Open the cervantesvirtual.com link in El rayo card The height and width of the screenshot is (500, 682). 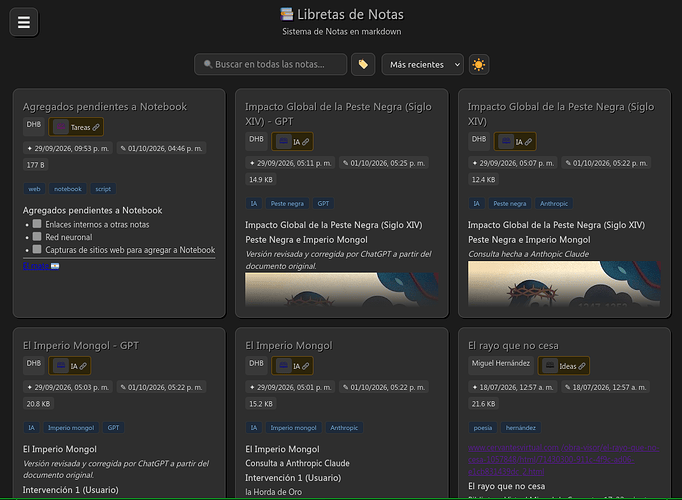pos(563,459)
